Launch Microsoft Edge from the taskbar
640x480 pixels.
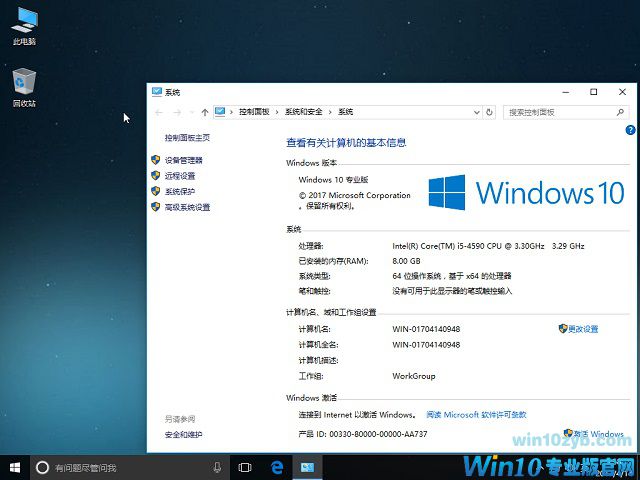tap(278, 467)
